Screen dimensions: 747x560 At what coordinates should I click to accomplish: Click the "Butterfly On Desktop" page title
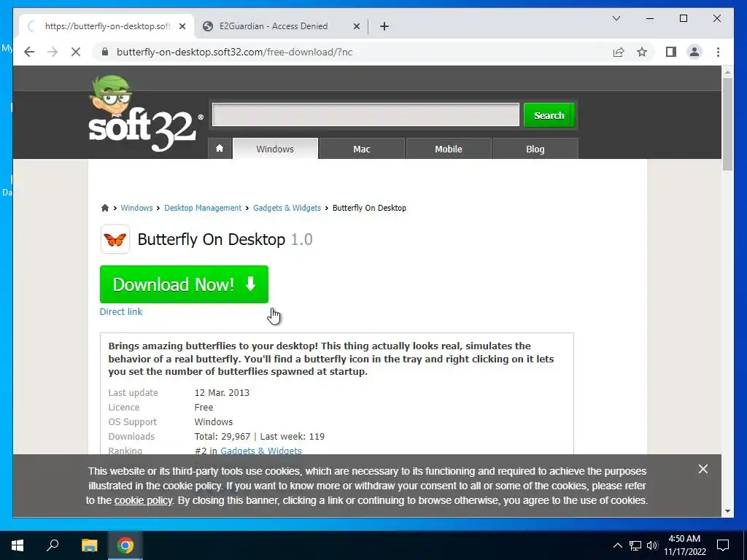point(211,239)
